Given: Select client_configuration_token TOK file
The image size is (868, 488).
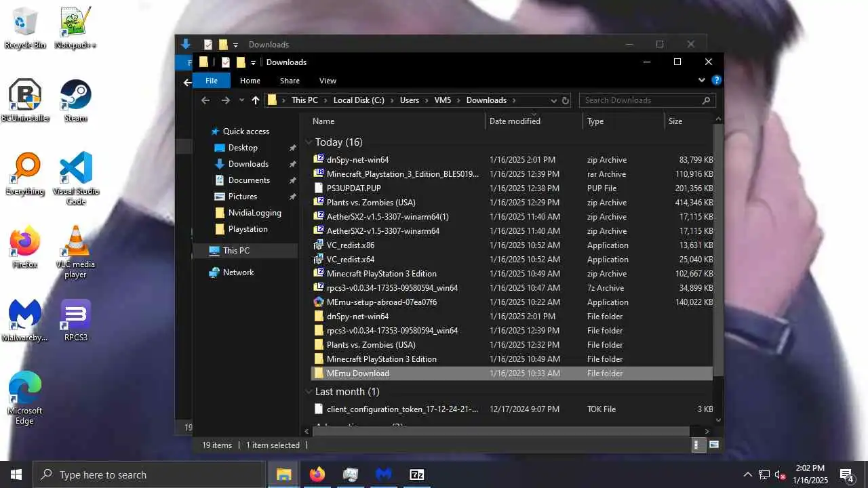Looking at the screenshot, I should point(512,409).
